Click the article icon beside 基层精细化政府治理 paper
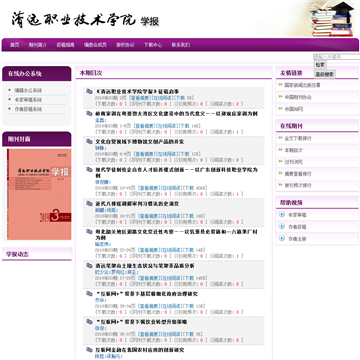 (x=89, y=294)
